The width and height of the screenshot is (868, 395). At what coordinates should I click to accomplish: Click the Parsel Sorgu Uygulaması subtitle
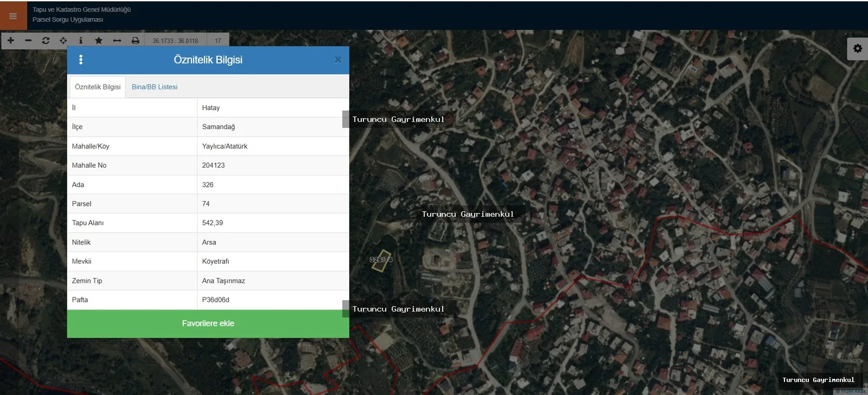[x=68, y=20]
